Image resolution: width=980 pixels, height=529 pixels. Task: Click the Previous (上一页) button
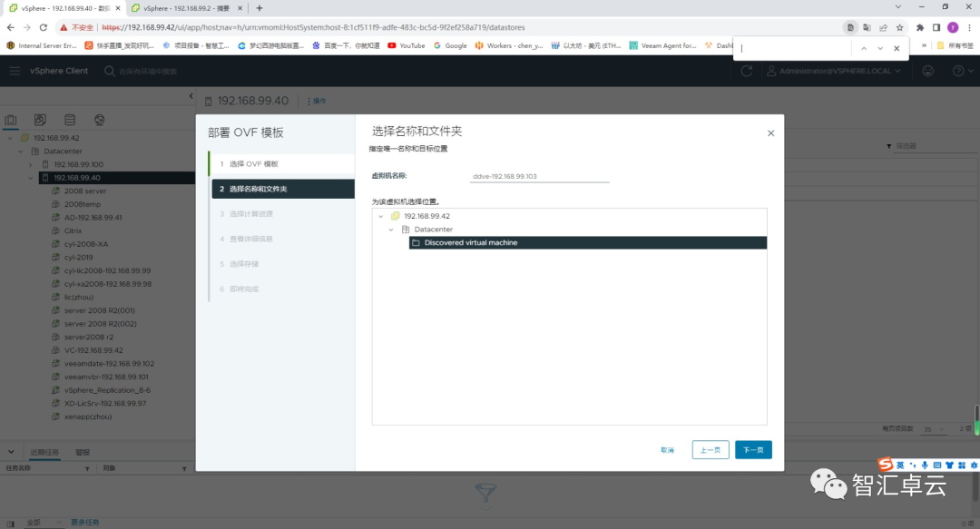(x=710, y=449)
